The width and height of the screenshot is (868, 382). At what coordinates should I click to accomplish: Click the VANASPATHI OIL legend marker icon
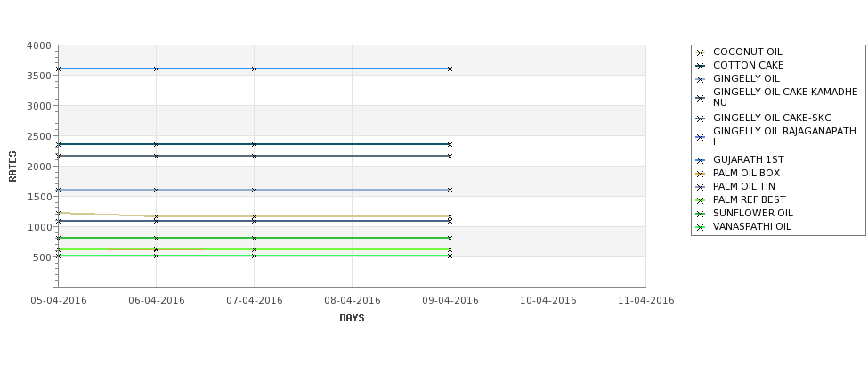(x=700, y=228)
